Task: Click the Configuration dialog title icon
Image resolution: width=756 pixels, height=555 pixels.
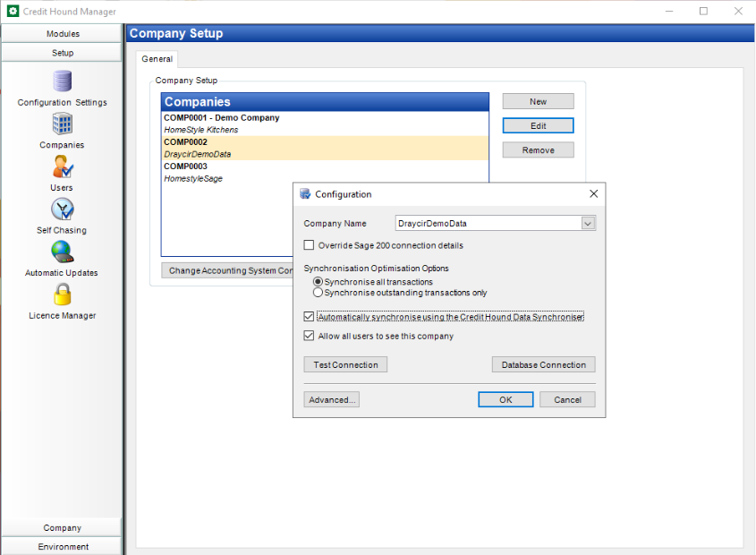Action: click(x=305, y=194)
